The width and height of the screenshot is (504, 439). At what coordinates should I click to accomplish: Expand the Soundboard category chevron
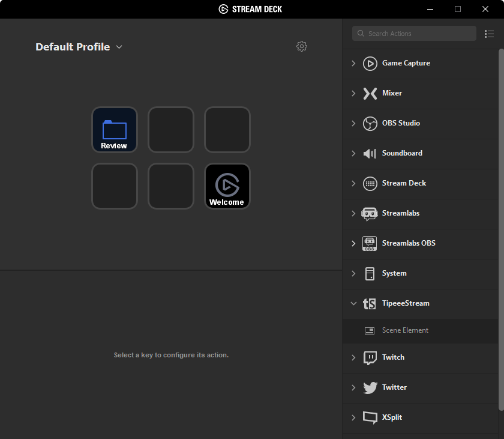[353, 153]
